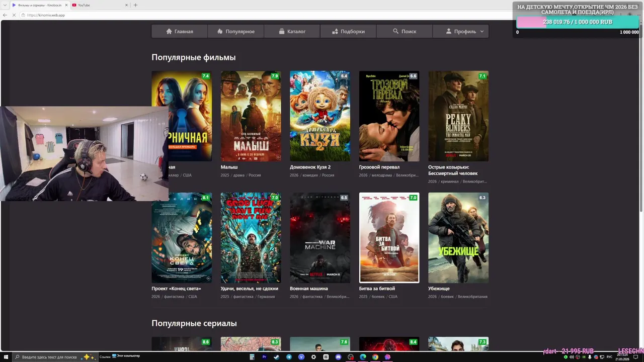Image resolution: width=644 pixels, height=362 pixels.
Task: Open CapCut from the taskbar
Action: click(326, 357)
